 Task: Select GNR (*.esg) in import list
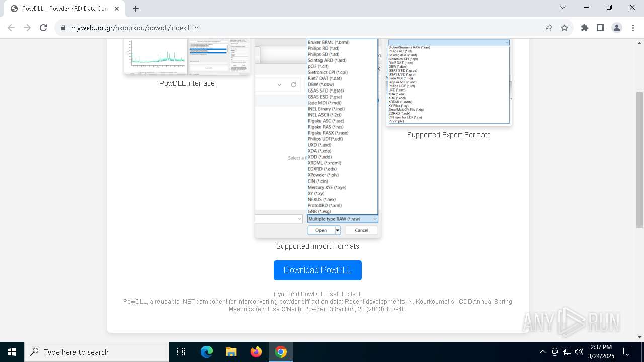click(319, 211)
